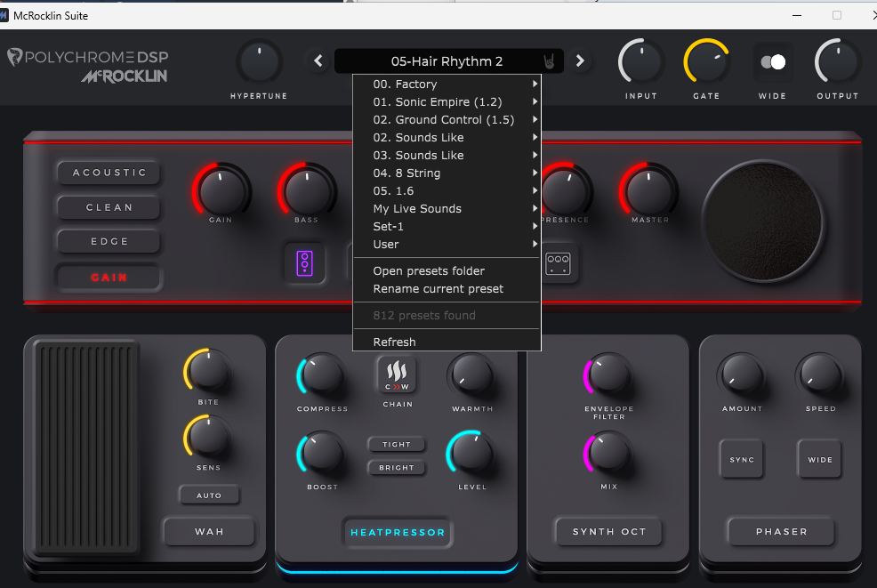Select the GAIN amp channel

[109, 278]
